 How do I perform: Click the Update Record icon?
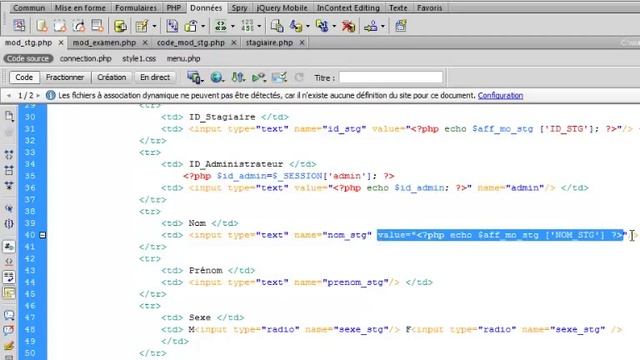click(322, 26)
